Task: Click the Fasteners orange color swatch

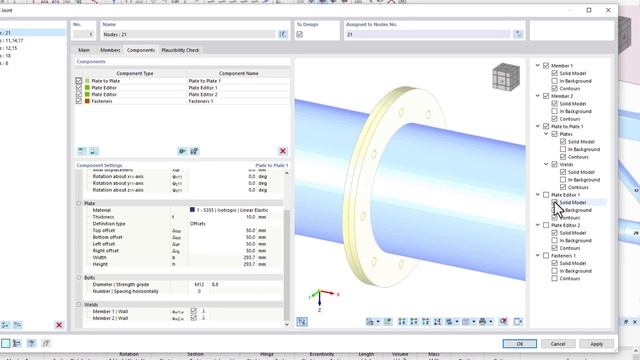Action: point(87,101)
